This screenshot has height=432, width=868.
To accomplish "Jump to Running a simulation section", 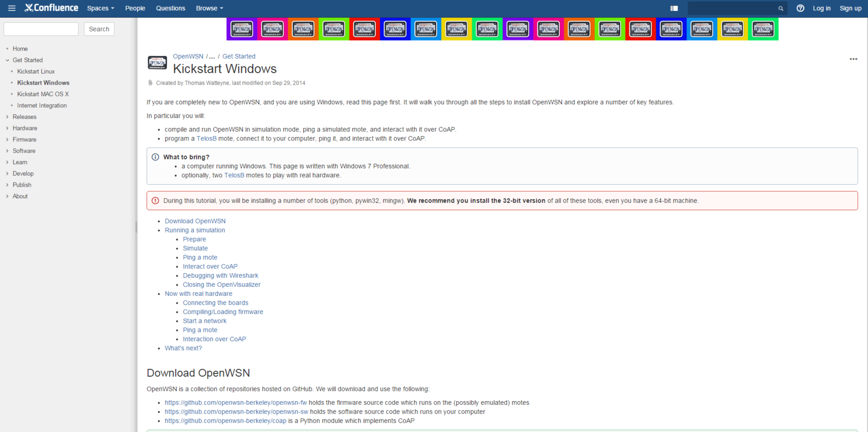I will click(x=195, y=230).
